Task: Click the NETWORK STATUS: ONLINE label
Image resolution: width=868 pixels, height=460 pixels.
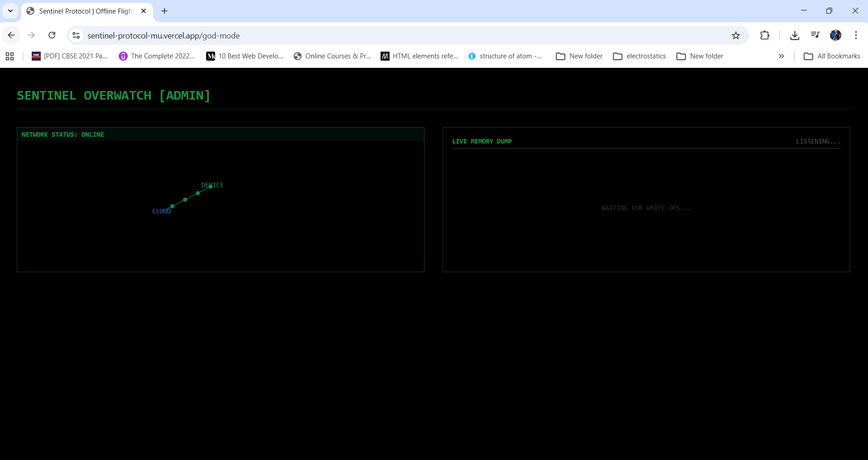Action: pos(63,134)
